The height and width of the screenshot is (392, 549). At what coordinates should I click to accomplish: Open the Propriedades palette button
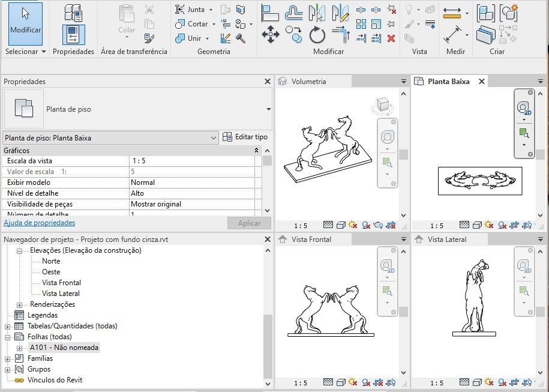click(x=74, y=34)
